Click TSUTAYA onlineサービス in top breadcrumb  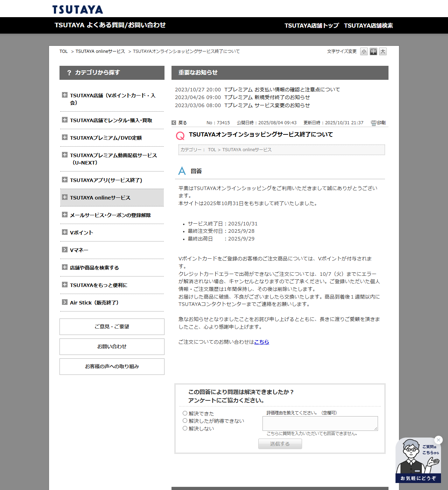click(100, 51)
